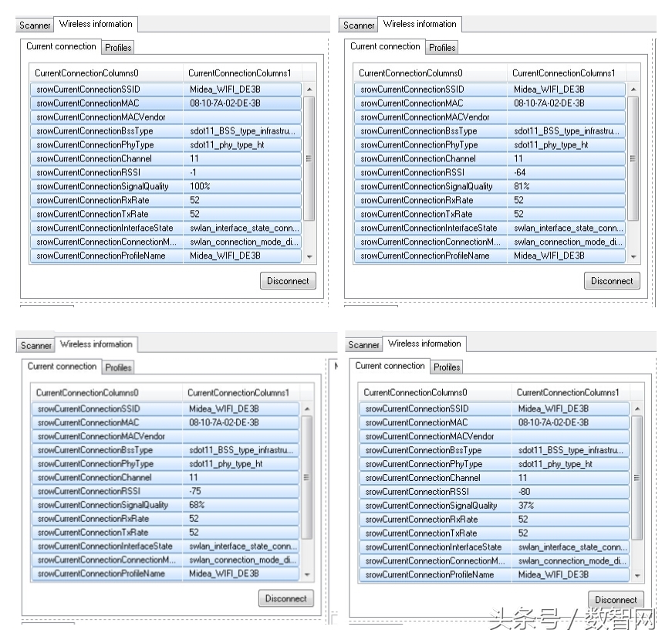
Task: Select srowCurrentConnectionChannel row in the RSSI -75 panel
Action: coord(165,477)
